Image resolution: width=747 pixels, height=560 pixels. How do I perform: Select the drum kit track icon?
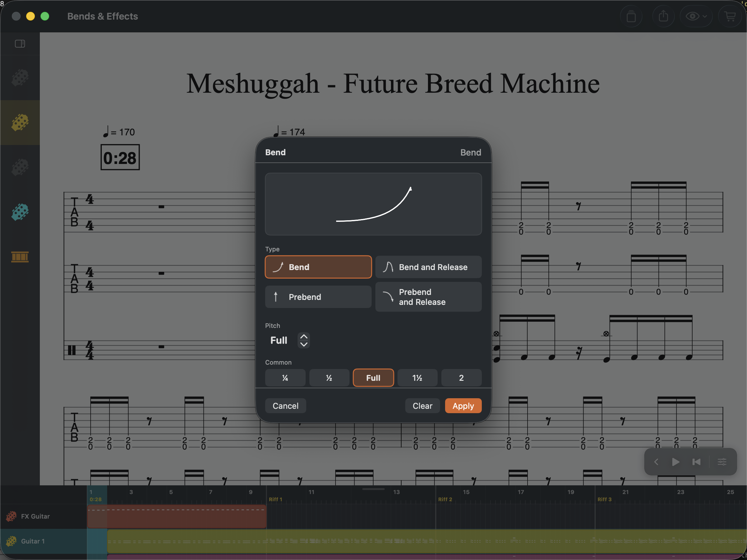tap(20, 257)
